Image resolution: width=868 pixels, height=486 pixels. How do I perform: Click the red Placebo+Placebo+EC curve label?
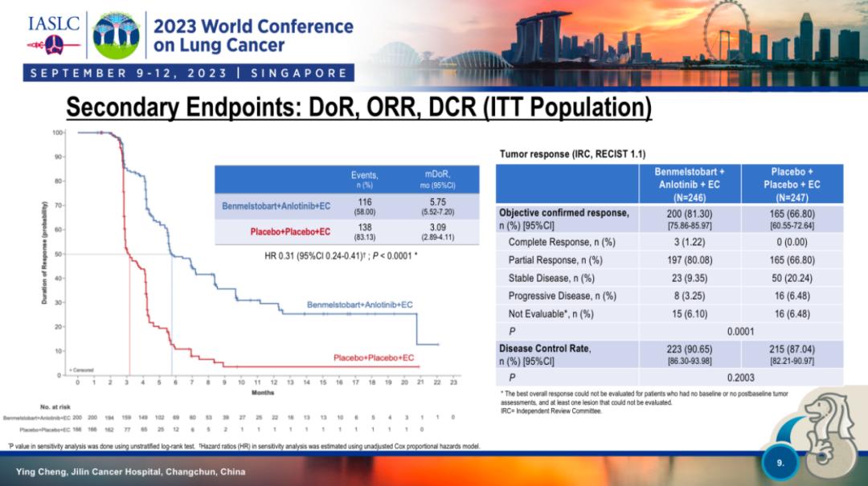[x=374, y=357]
